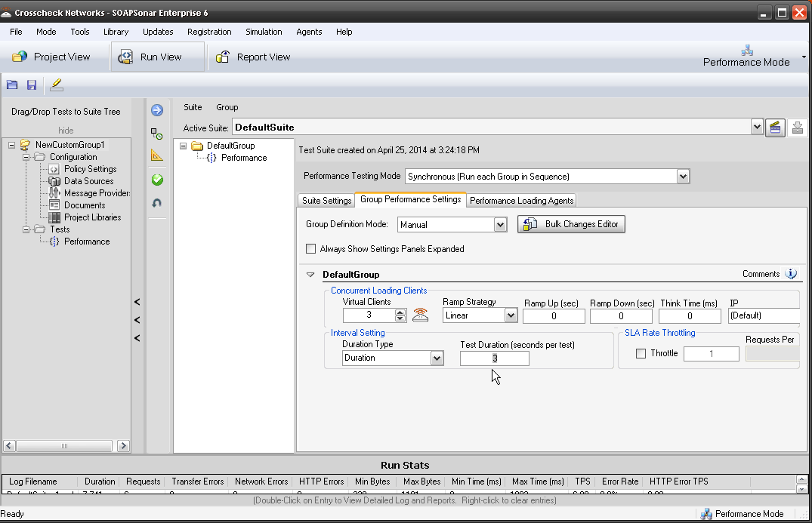Screen dimensions: 812x523
Task: Click the Performance Mode network icon at top right
Action: [x=747, y=50]
